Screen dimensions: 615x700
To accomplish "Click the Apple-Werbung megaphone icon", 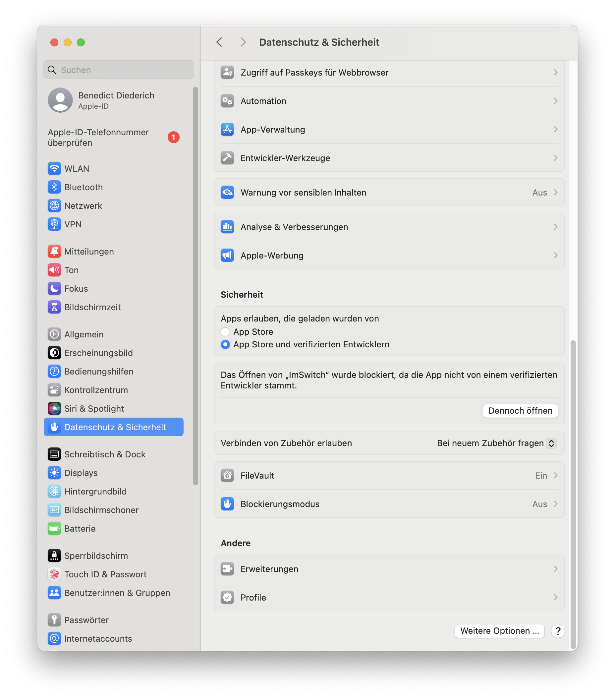I will pos(227,256).
